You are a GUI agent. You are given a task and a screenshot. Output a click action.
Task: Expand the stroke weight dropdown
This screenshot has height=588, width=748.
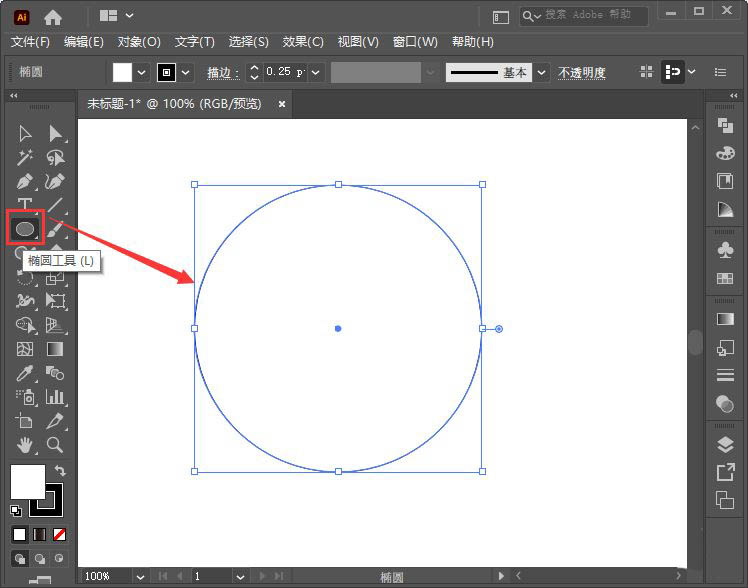(316, 72)
